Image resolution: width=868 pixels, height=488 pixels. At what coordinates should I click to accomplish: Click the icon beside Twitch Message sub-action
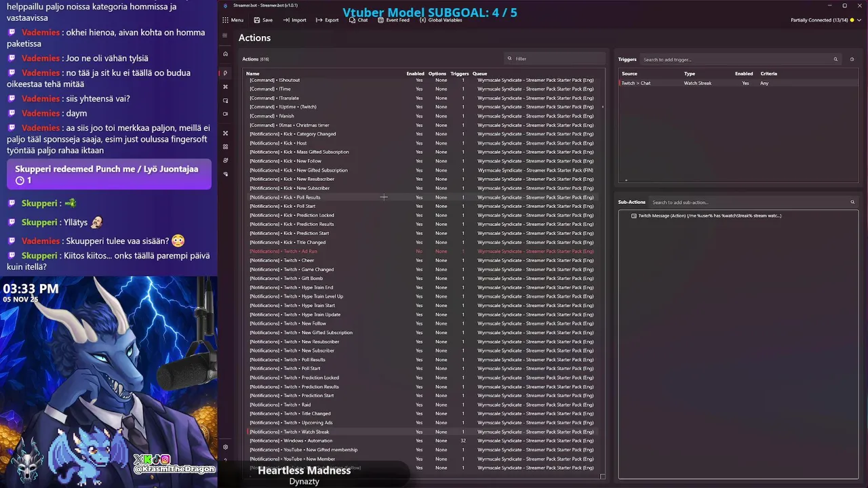pos(633,216)
